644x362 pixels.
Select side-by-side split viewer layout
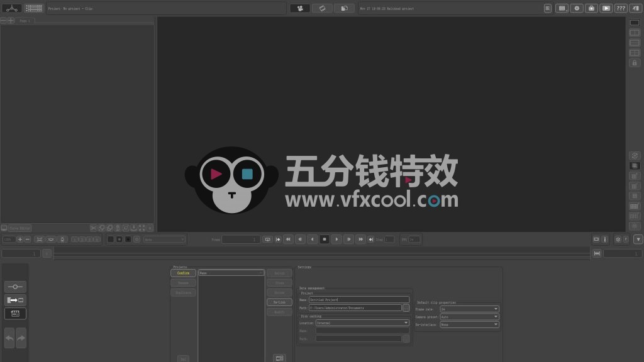pos(635,33)
